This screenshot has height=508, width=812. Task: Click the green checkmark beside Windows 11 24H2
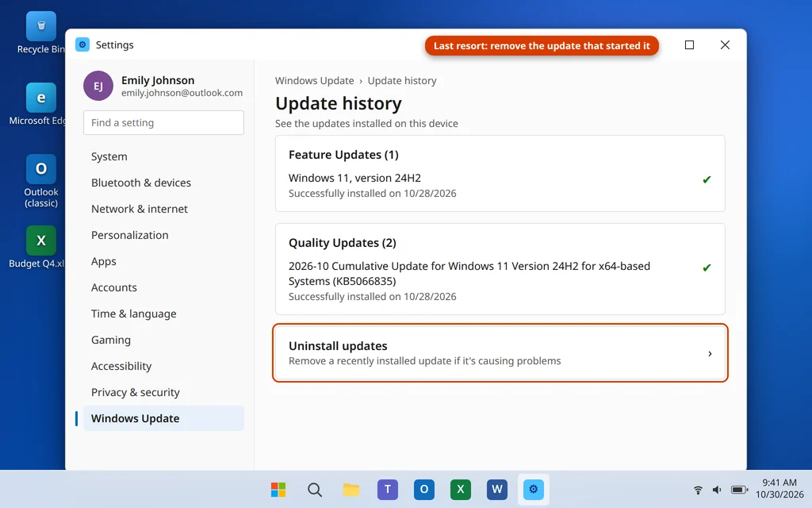click(x=707, y=180)
